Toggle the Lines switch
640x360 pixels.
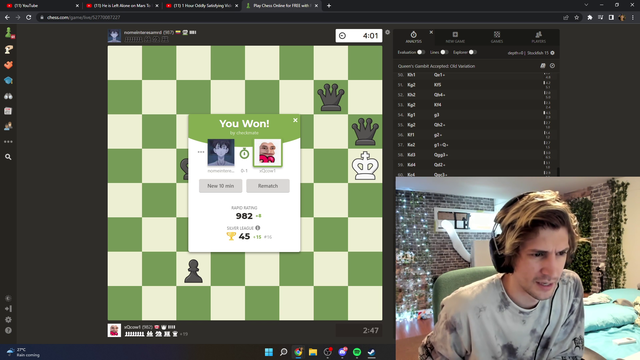444,52
